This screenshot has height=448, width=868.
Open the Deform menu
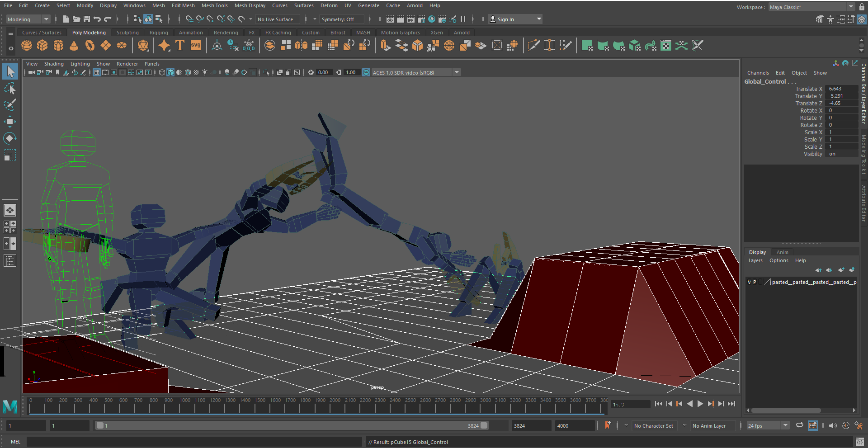click(x=329, y=5)
